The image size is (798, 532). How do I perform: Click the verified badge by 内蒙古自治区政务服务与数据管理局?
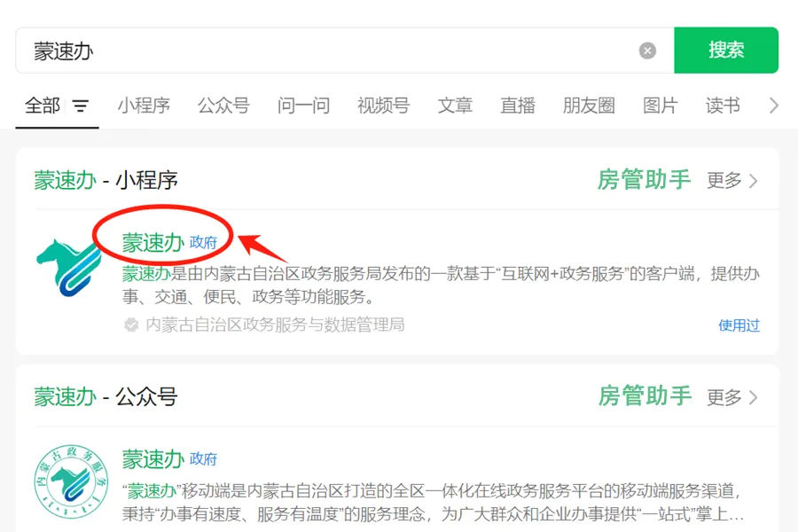pos(131,325)
